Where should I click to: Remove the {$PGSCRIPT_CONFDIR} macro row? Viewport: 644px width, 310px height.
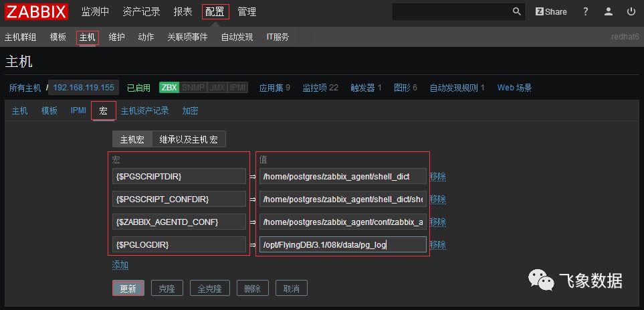[438, 199]
